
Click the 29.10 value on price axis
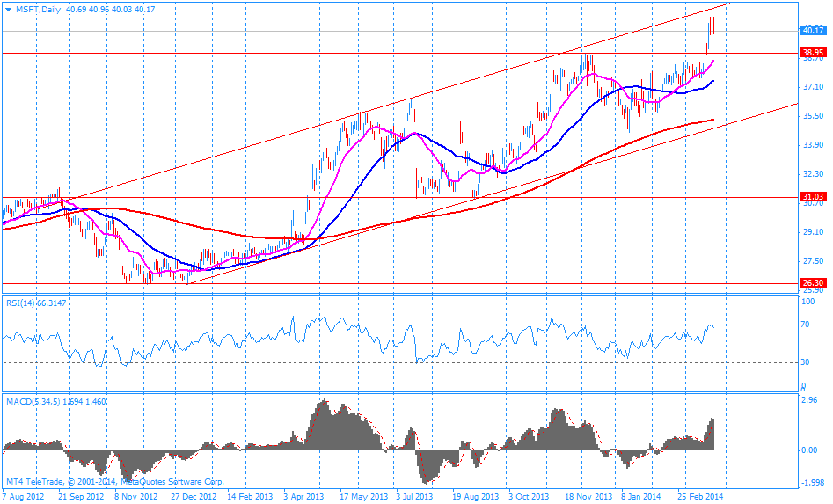(x=814, y=232)
